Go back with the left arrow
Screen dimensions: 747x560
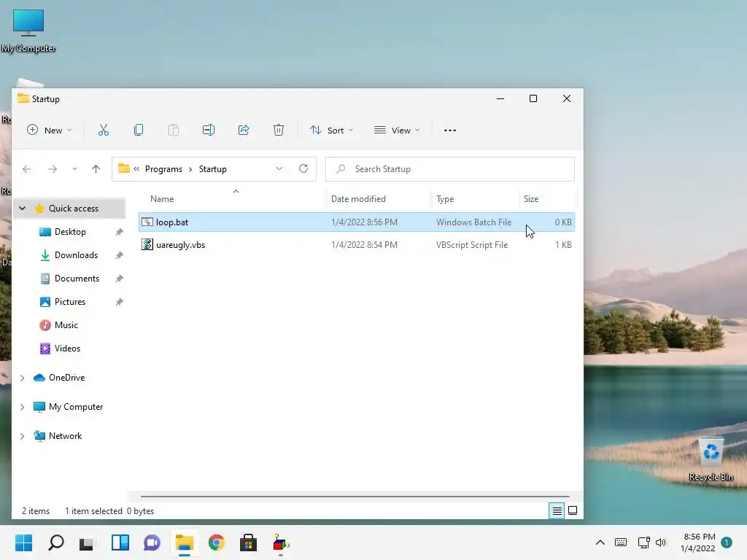27,169
